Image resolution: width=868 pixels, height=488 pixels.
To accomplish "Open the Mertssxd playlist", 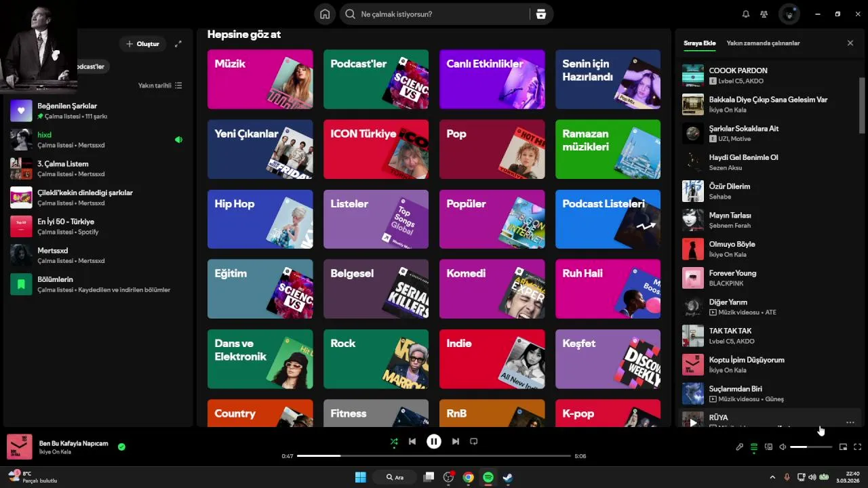I will [x=96, y=256].
